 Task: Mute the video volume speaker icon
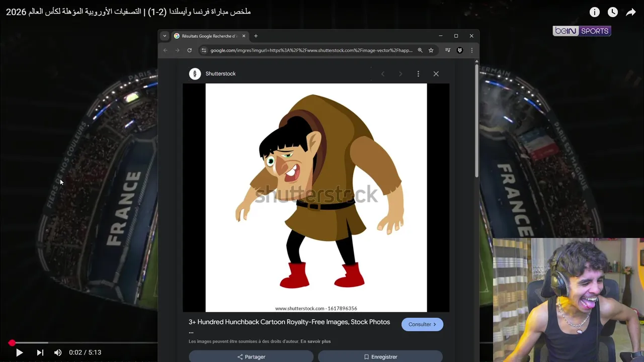pos(58,352)
